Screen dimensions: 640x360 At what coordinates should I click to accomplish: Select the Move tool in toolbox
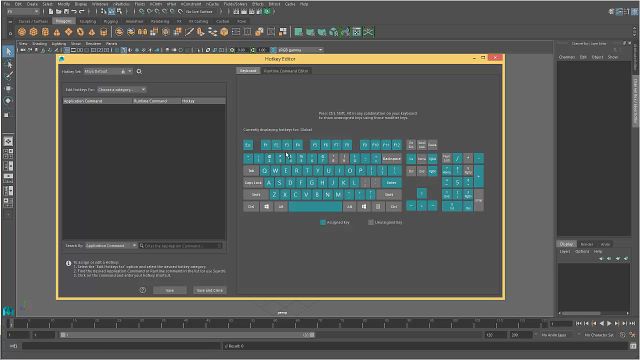pyautogui.click(x=8, y=88)
